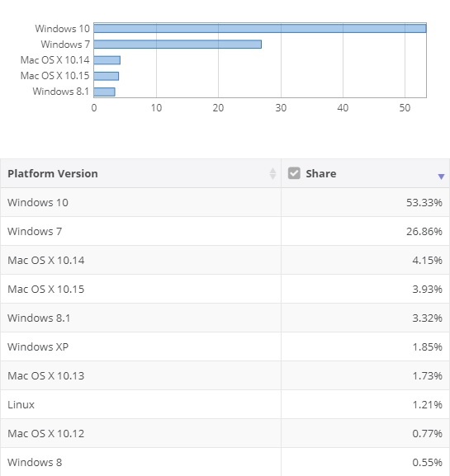Click the Windows 8.1 chart bar
450x476 pixels.
[x=104, y=92]
